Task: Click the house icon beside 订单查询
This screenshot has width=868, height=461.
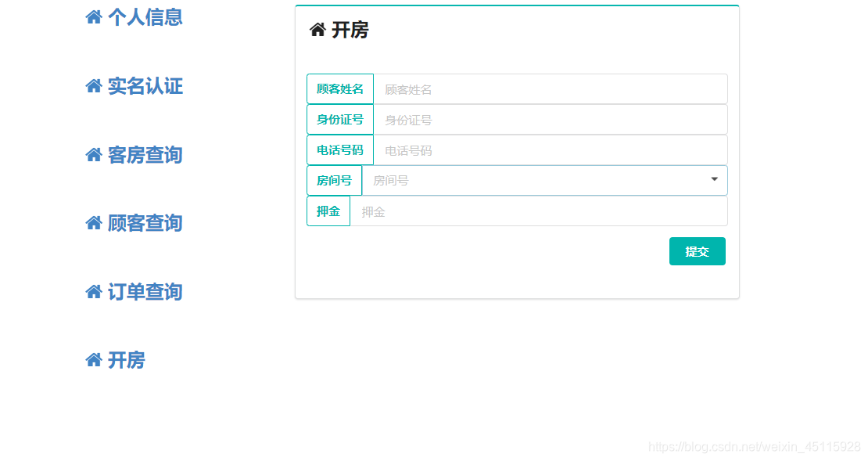Action: 93,291
